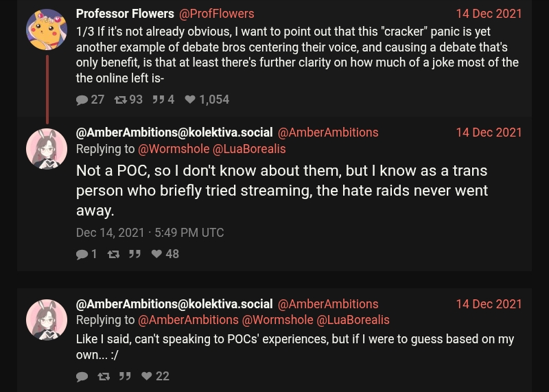
Task: Quote the tweet with 22 likes
Action: [x=125, y=377]
